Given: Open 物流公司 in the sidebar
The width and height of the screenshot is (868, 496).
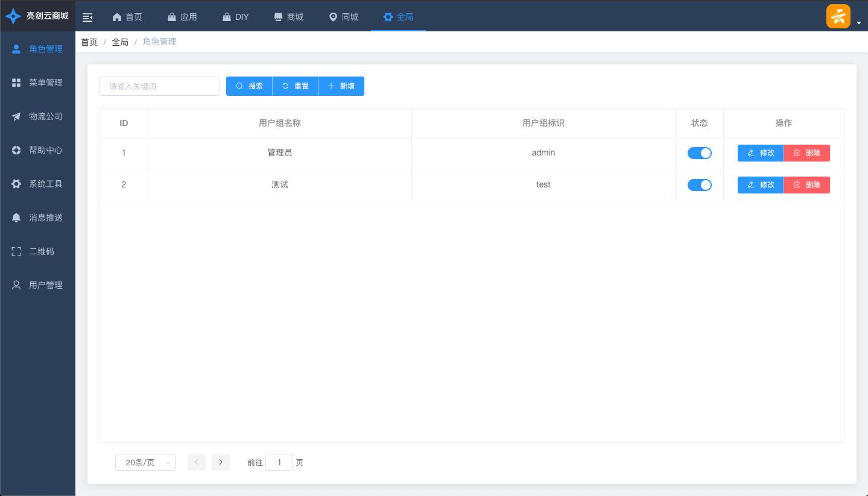Looking at the screenshot, I should 37,116.
